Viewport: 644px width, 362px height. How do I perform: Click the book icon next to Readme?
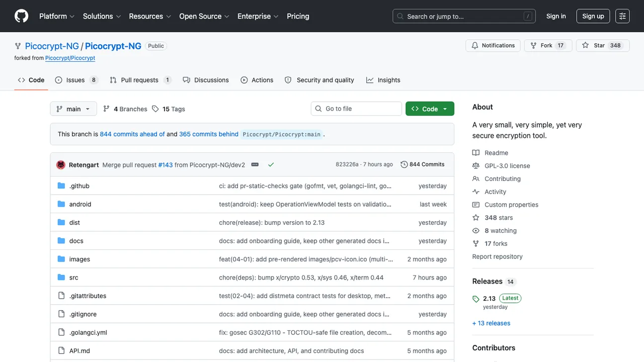point(476,153)
